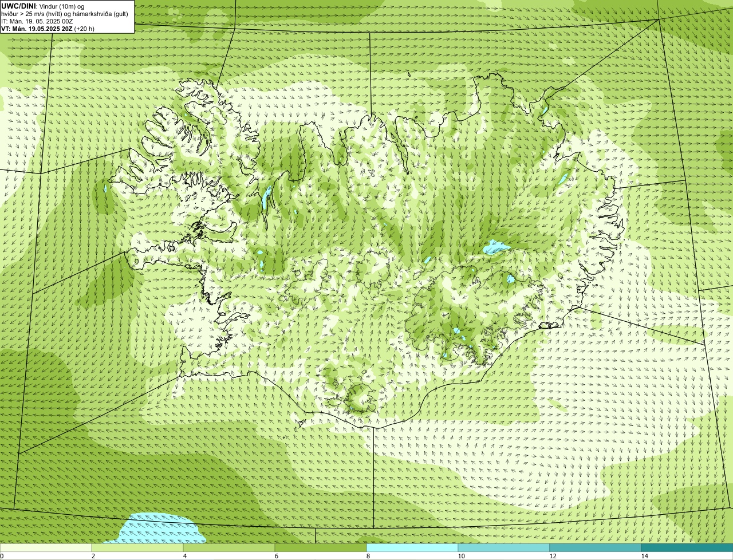The width and height of the screenshot is (733, 560).
Task: Click the cyan legend swatch between 8 and 10
Action: 412,548
